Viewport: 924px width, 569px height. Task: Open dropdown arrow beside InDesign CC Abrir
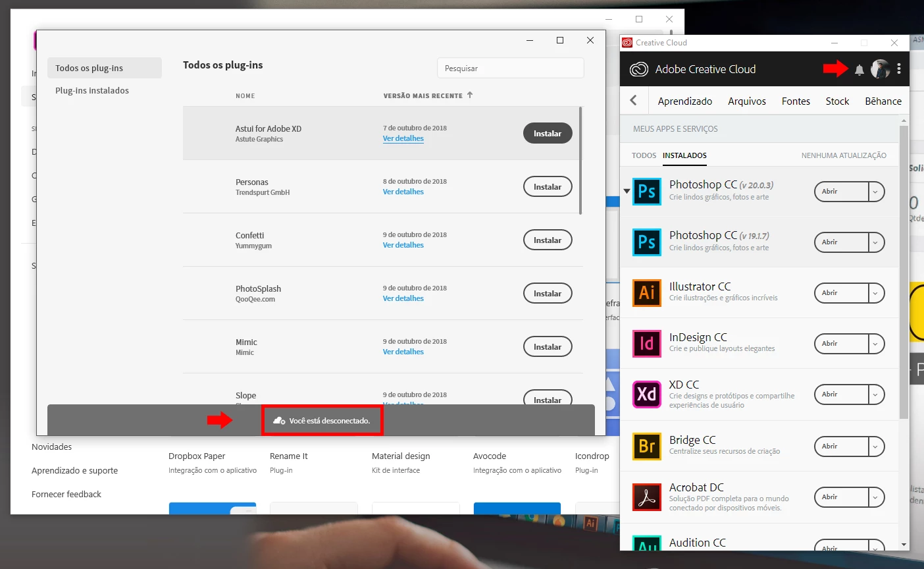pyautogui.click(x=875, y=344)
